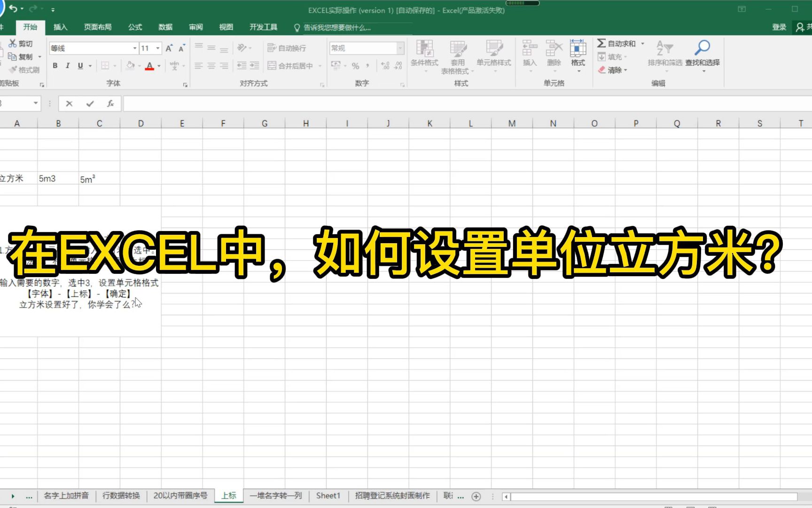Toggle align left in alignment group
Viewport: 812px width, 508px height.
point(199,66)
